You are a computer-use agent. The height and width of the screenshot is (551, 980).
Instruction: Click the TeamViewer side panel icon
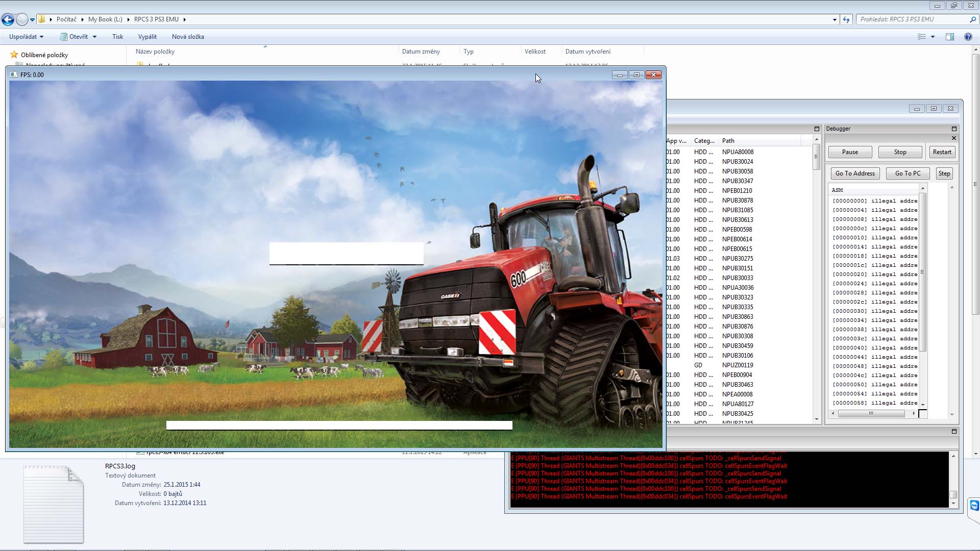[974, 506]
